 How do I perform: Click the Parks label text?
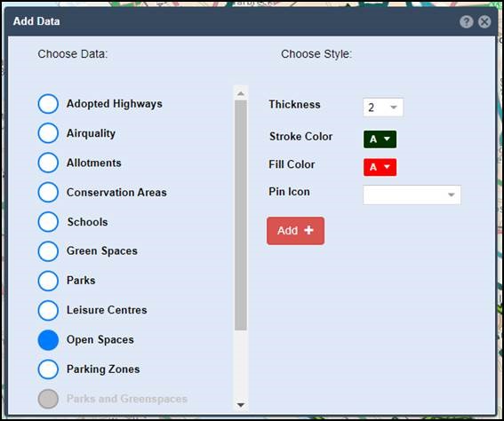[81, 281]
